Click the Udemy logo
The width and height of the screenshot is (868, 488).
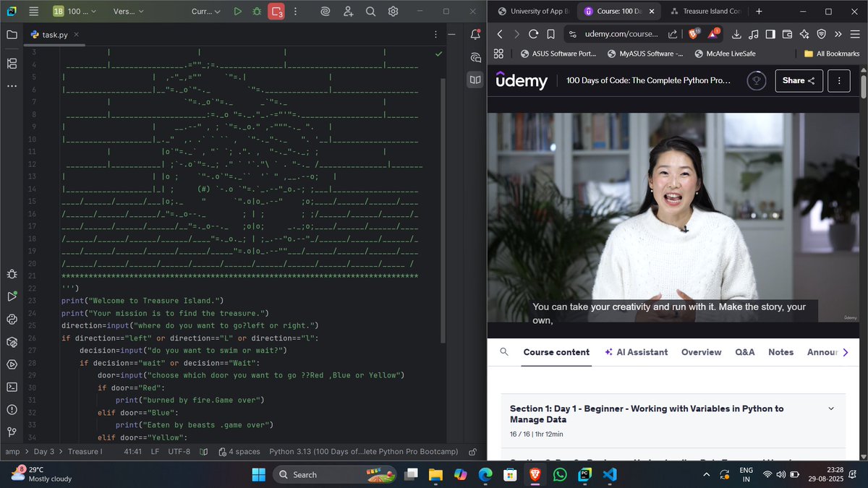(522, 80)
